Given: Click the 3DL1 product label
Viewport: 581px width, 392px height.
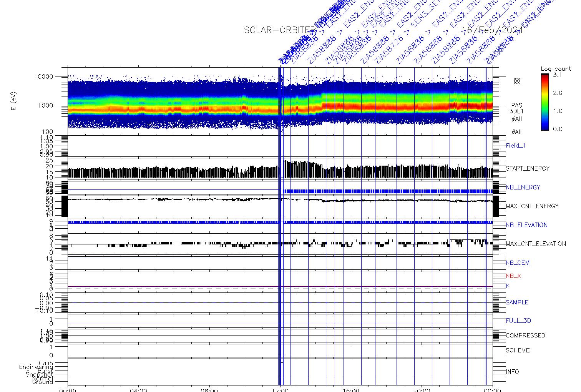Looking at the screenshot, I should click(x=517, y=111).
